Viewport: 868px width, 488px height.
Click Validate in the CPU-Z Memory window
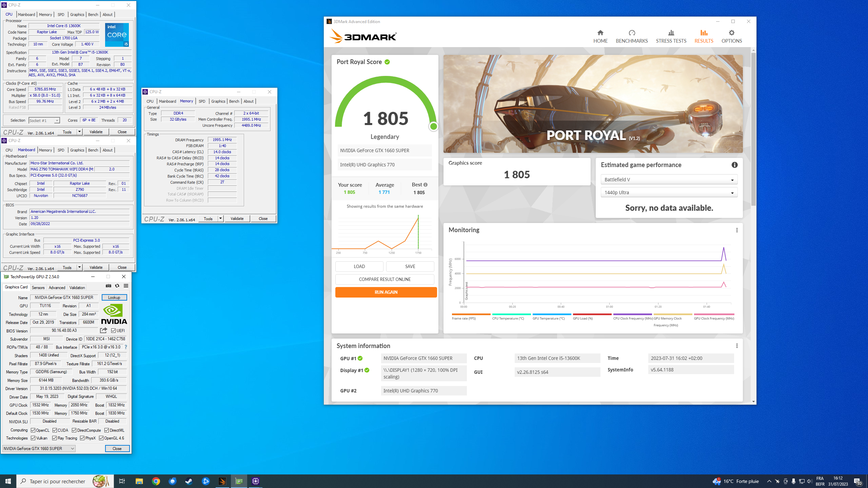[237, 219]
